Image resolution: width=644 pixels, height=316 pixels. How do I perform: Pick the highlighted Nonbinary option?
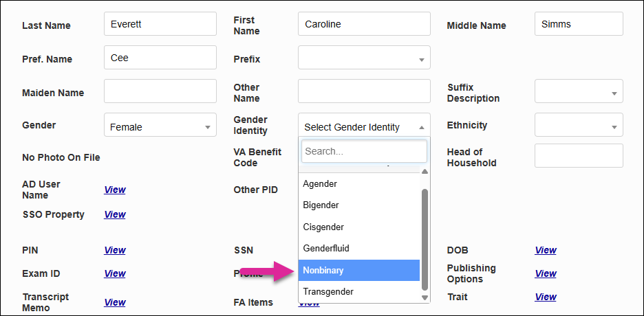(359, 270)
